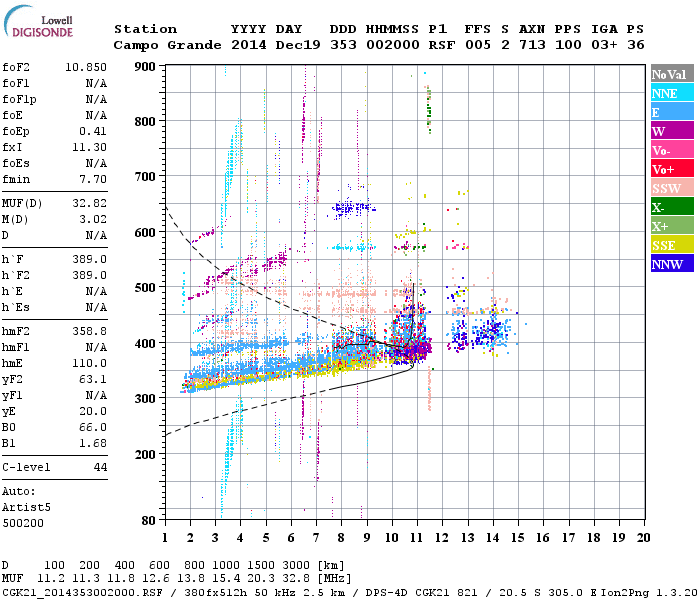Click the foF2 value 10.850
700x600 pixels.
[86, 67]
